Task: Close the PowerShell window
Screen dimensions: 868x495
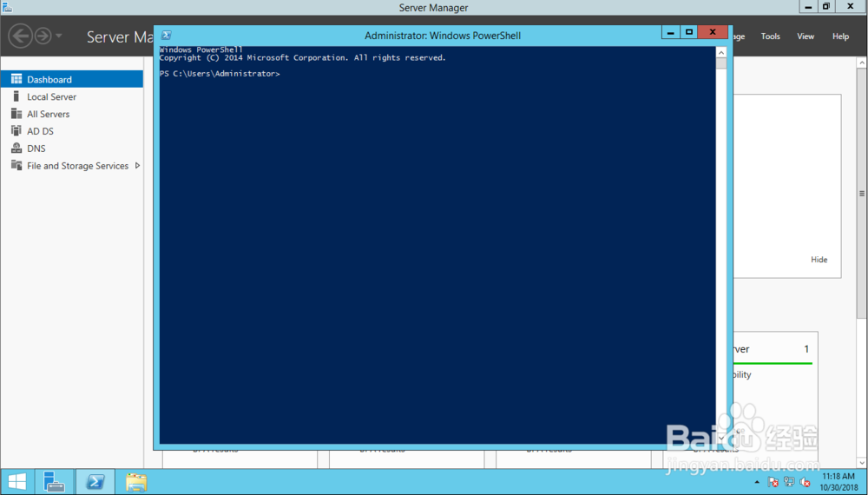Action: point(713,32)
